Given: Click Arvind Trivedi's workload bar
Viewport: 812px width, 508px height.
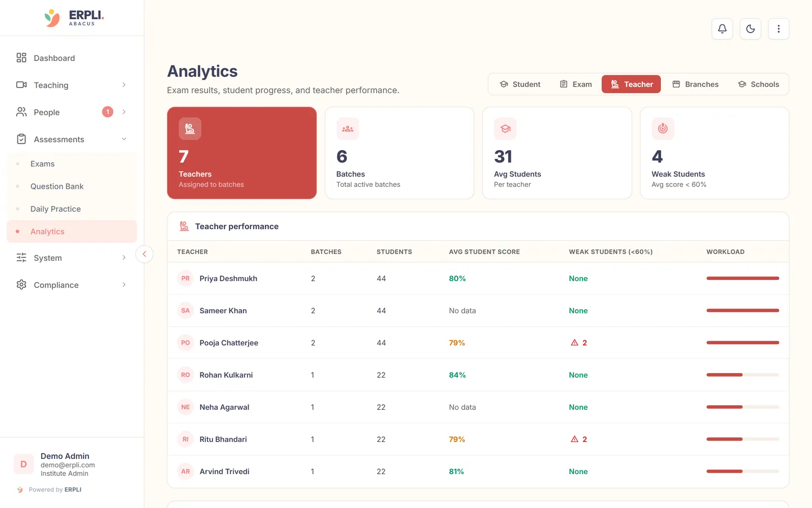Looking at the screenshot, I should pyautogui.click(x=743, y=471).
